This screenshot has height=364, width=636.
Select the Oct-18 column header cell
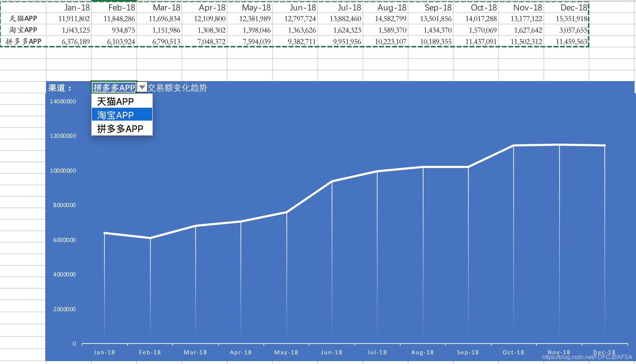pos(476,7)
